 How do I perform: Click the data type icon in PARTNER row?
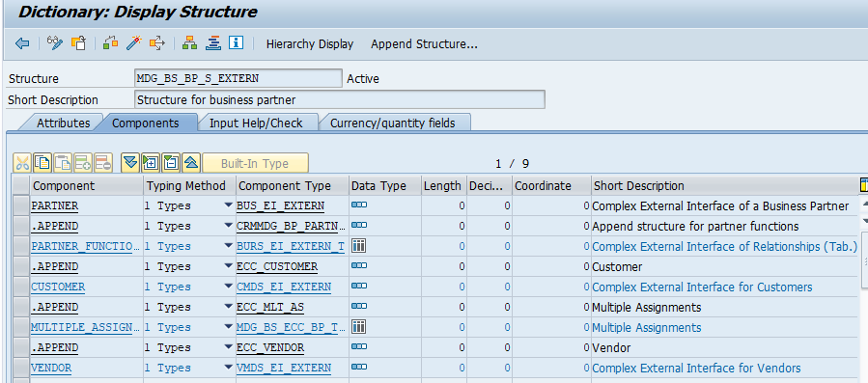point(359,205)
